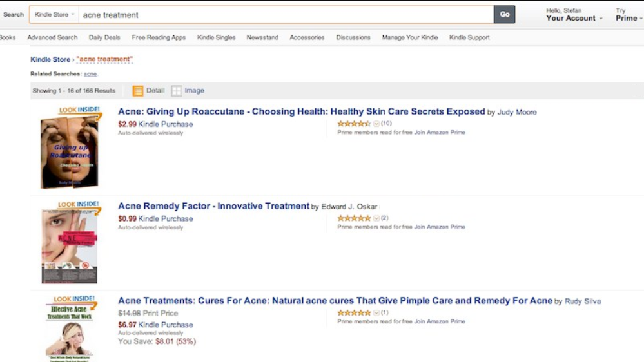Image resolution: width=644 pixels, height=362 pixels.
Task: Open Daily Deals tab
Action: (104, 37)
